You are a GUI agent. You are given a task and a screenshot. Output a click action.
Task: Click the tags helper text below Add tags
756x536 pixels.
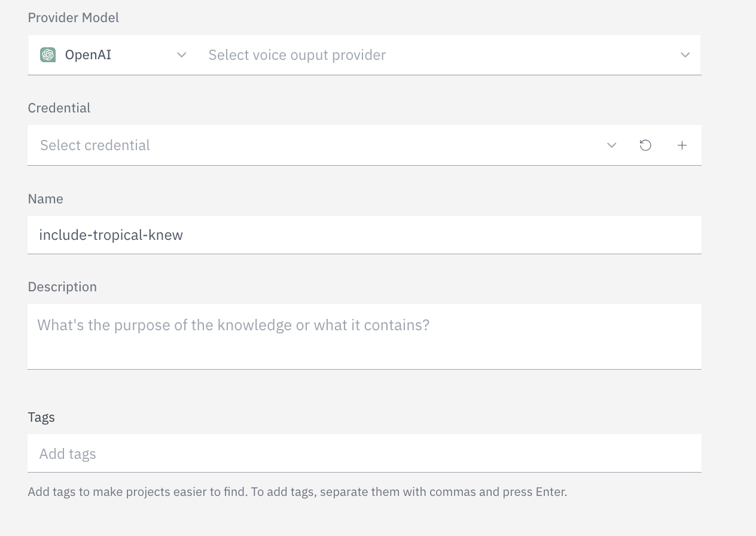click(x=297, y=491)
